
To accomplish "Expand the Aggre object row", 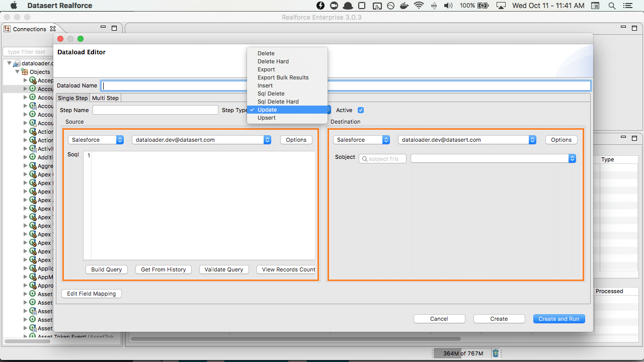I will tap(26, 166).
